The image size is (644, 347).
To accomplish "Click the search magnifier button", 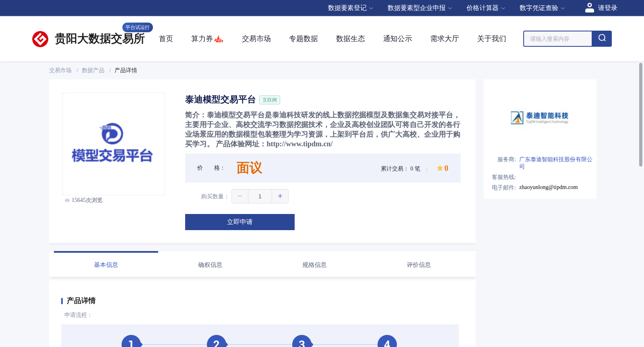I will tap(602, 39).
